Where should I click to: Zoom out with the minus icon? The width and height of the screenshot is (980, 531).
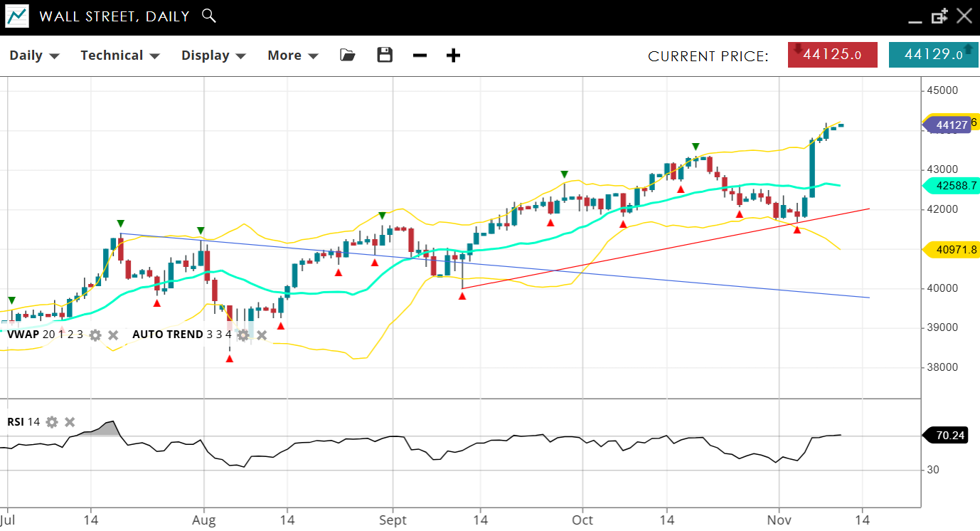click(x=420, y=56)
